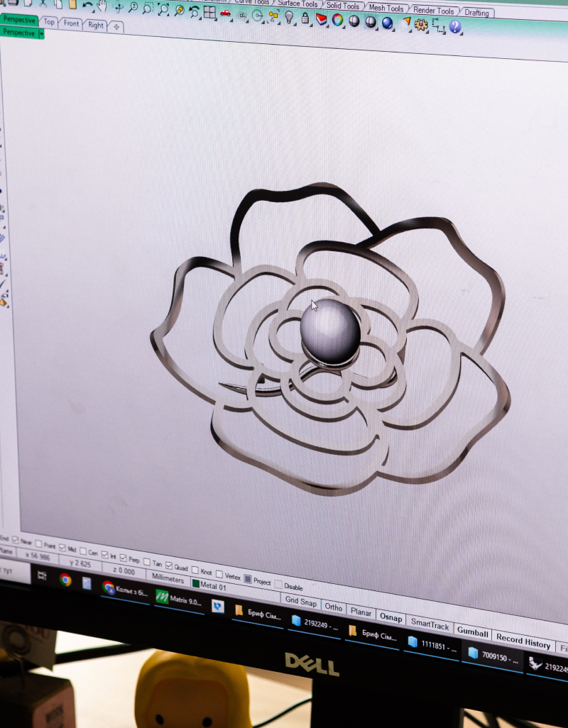The image size is (568, 728).
Task: Click the help question mark icon
Action: coord(455,26)
